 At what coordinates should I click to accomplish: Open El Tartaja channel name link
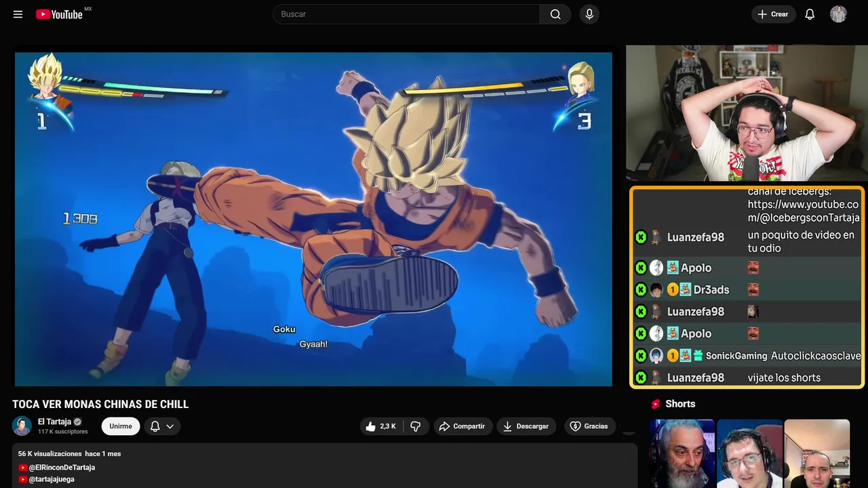54,422
